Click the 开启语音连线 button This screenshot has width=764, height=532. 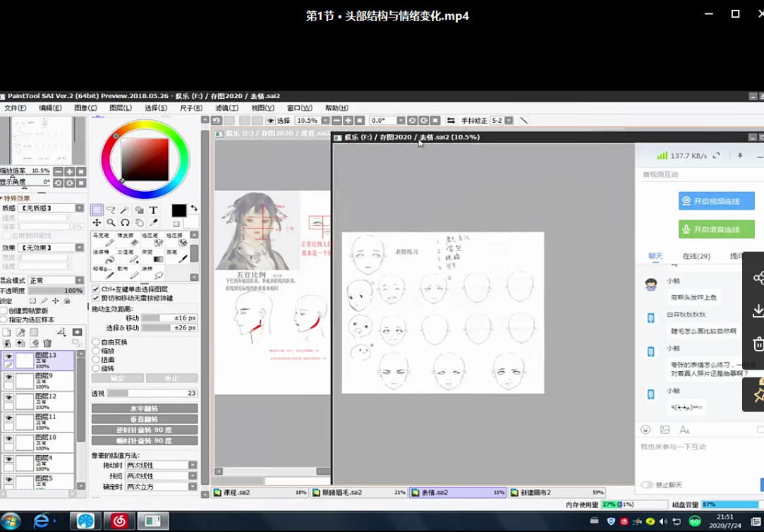point(716,229)
